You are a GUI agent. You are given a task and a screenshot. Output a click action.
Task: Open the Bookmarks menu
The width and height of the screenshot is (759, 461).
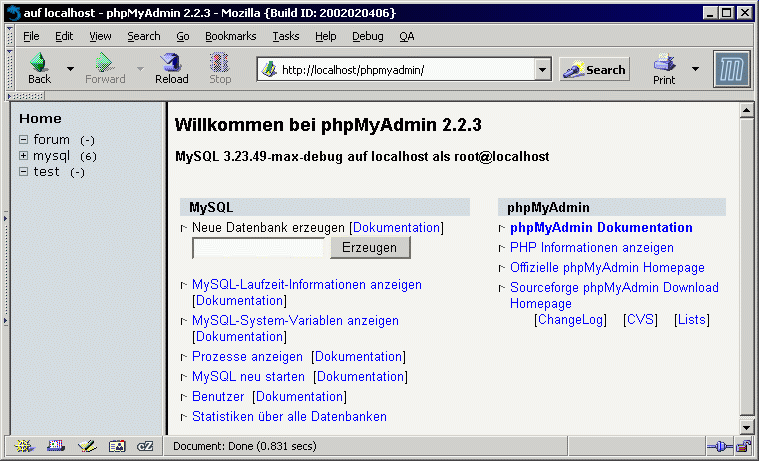[x=230, y=36]
